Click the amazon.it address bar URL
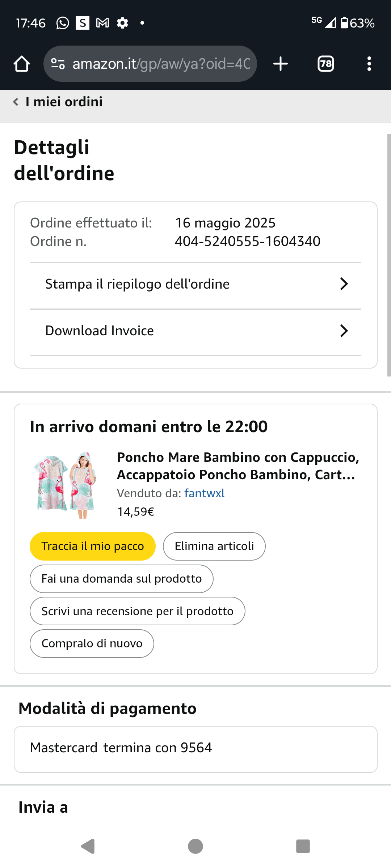Screen dimensions: 391x868 click(161, 64)
